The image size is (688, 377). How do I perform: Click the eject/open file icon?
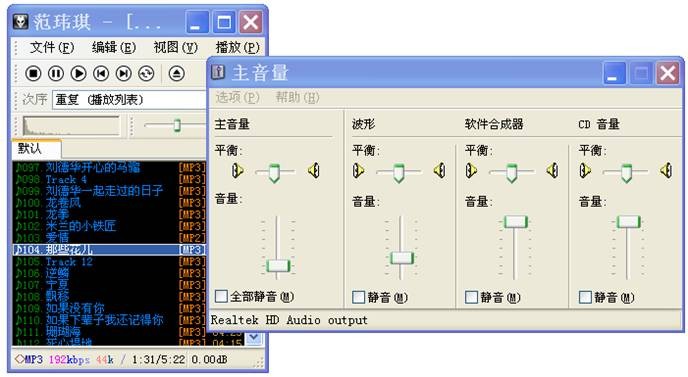176,74
